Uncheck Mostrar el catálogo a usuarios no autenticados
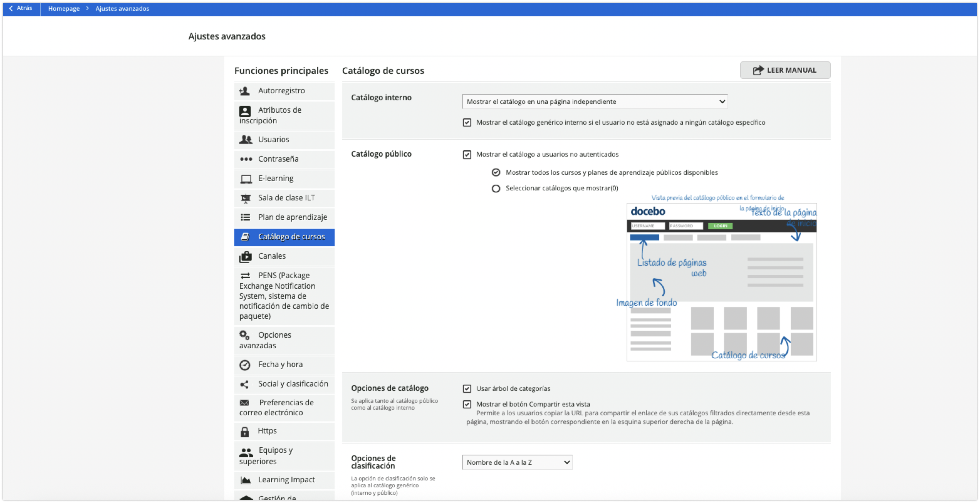 [467, 155]
